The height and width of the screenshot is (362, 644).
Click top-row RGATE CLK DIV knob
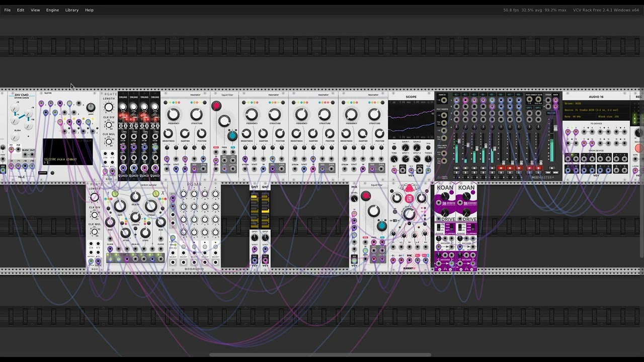pos(109,125)
